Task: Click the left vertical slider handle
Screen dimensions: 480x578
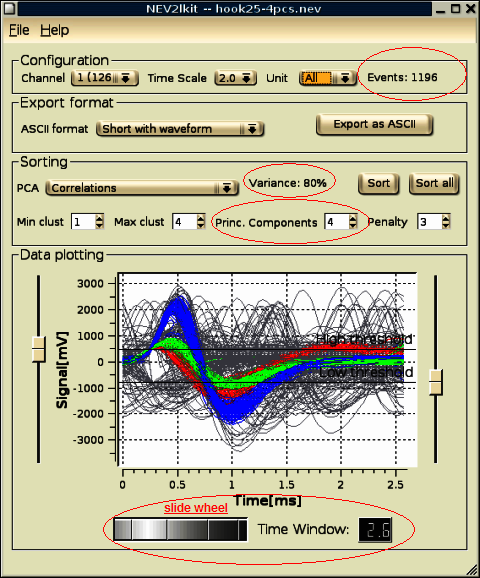Action: pos(38,349)
